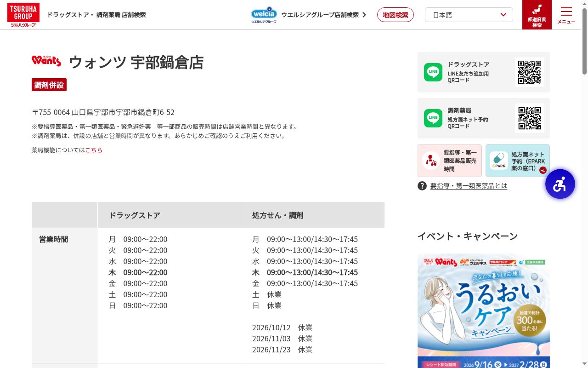
Task: Click the store title ウォンツ 宇部鍋倉店
Action: pos(136,62)
